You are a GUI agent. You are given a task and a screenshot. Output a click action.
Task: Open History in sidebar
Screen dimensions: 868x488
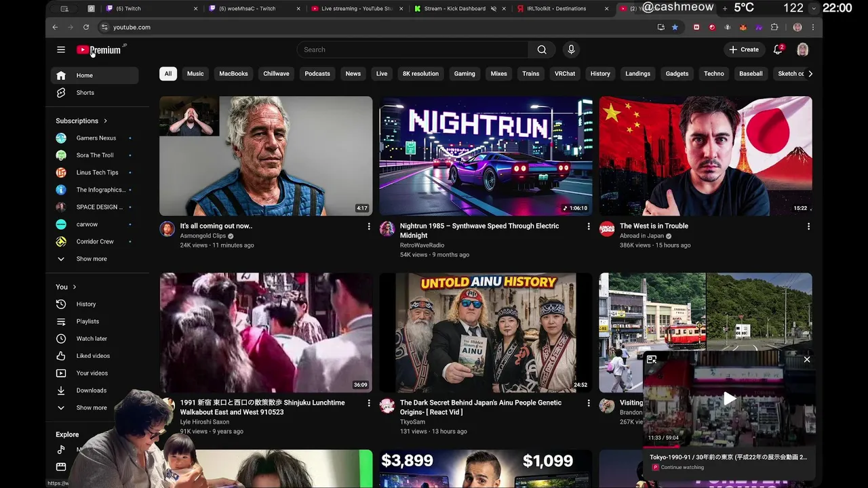(95, 304)
